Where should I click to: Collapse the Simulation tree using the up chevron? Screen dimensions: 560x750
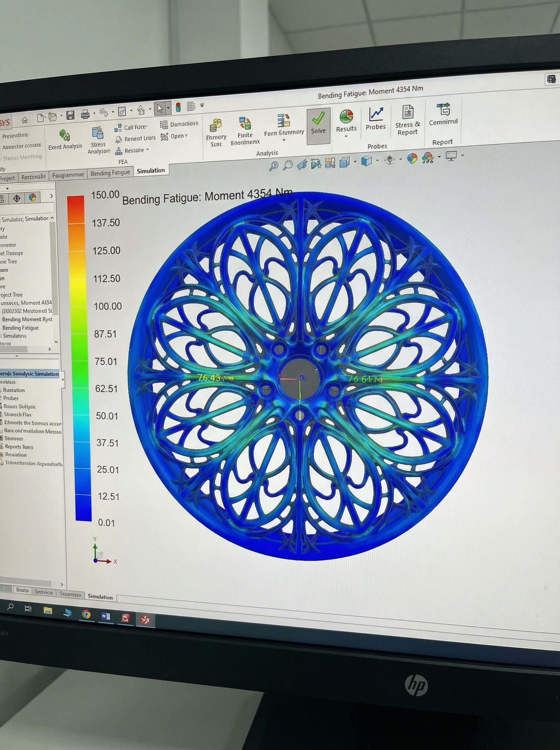[x=52, y=218]
